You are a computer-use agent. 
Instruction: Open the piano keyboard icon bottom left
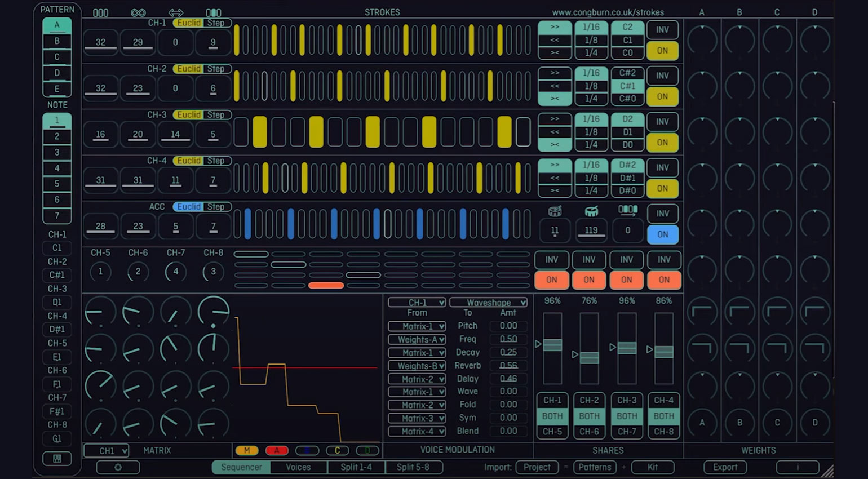[x=56, y=458]
